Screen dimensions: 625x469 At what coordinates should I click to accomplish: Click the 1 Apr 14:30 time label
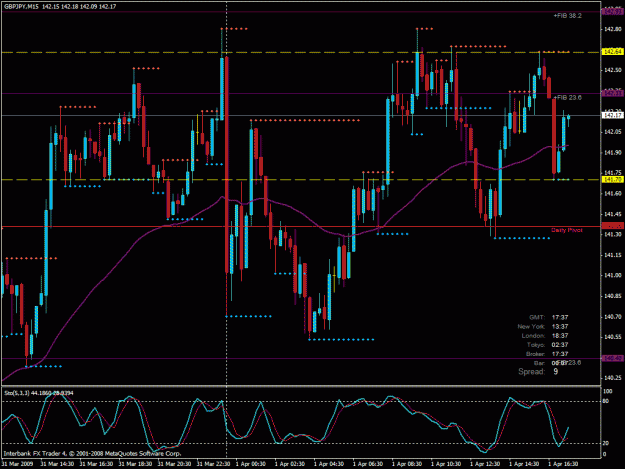tap(524, 464)
